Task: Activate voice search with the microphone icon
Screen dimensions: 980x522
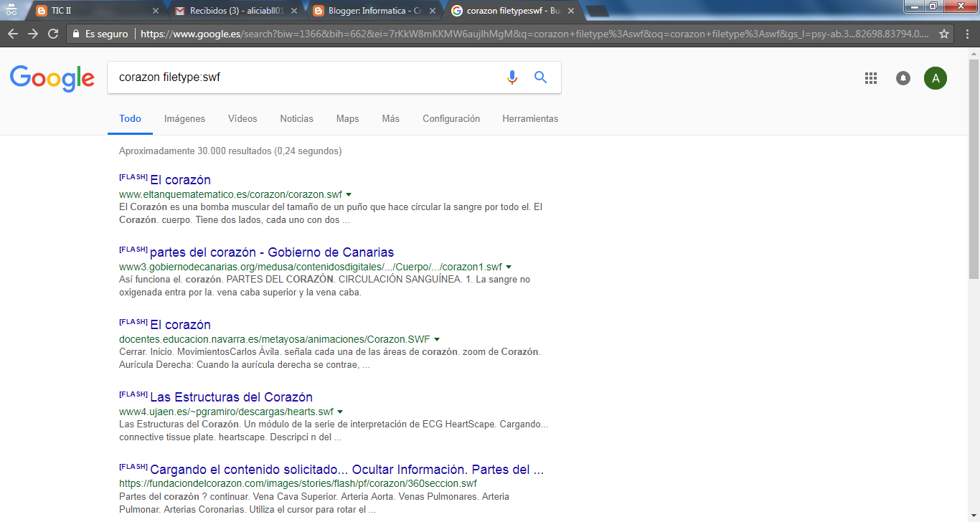Action: pos(511,77)
